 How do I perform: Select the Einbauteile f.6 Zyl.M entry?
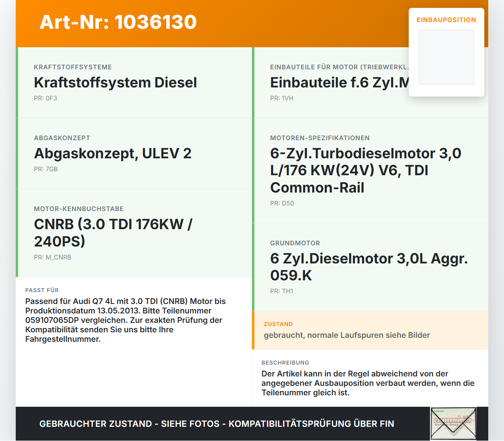click(x=339, y=83)
